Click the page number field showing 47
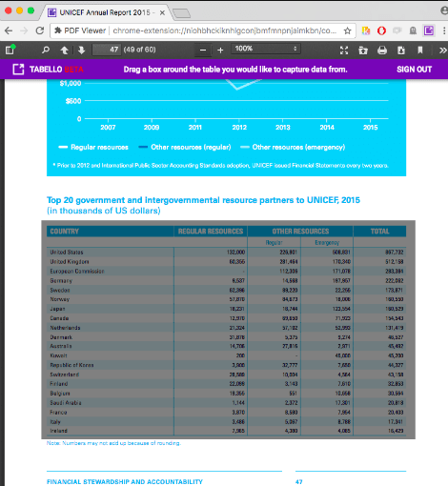 click(107, 50)
